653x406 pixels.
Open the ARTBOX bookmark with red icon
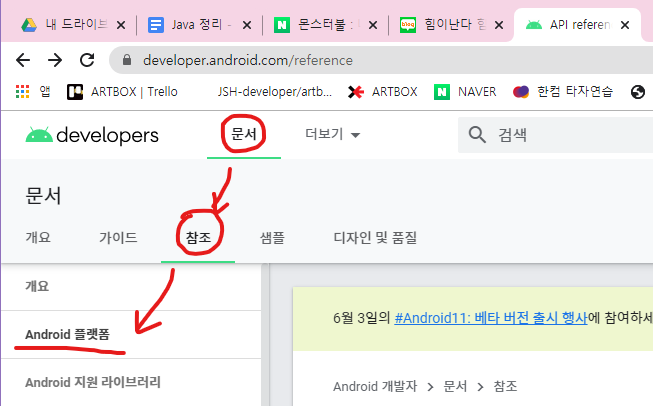tap(382, 92)
